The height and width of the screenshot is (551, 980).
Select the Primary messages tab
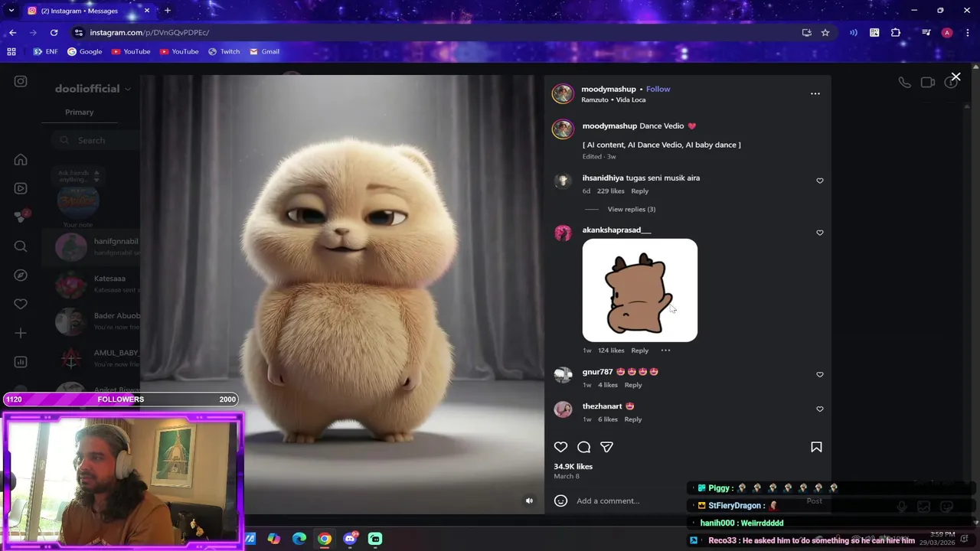(79, 112)
